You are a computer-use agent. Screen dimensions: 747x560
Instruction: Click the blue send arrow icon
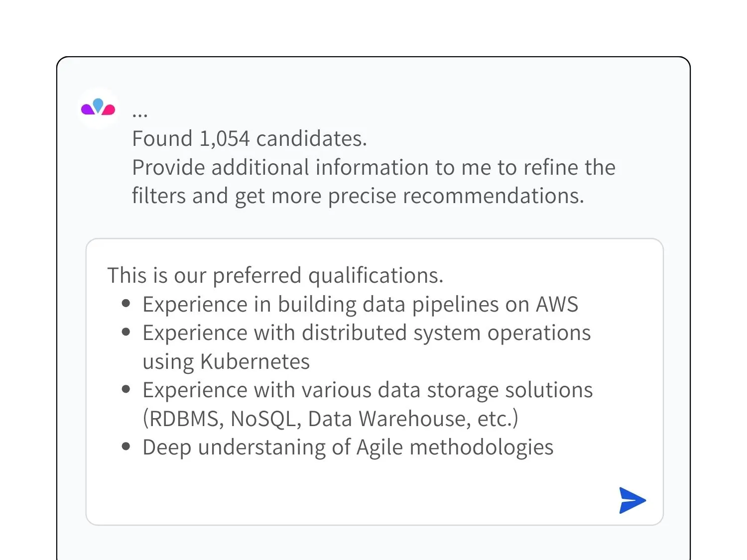pos(632,500)
